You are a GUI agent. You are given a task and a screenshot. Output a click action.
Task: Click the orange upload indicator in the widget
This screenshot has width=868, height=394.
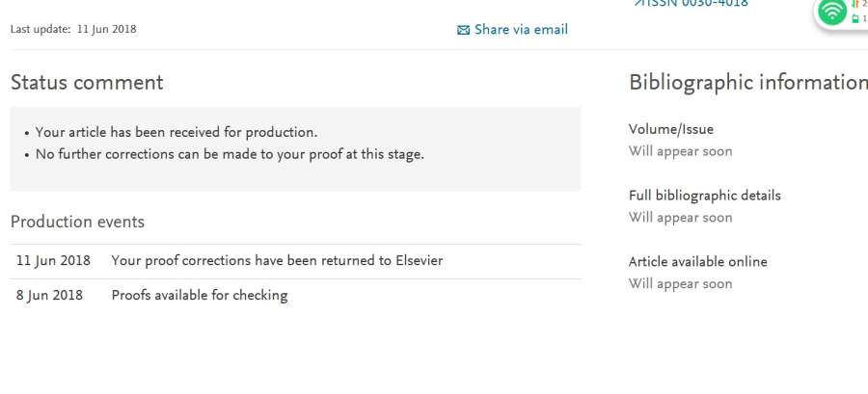click(x=854, y=4)
